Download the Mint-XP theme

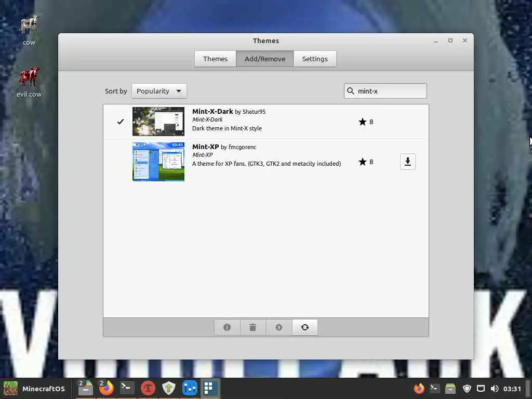point(408,162)
